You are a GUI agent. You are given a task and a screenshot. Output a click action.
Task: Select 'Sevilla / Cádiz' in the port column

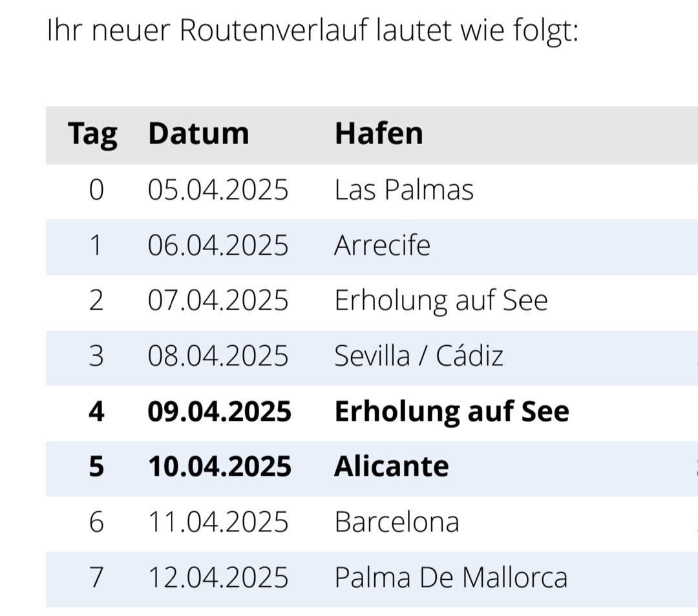tap(419, 356)
